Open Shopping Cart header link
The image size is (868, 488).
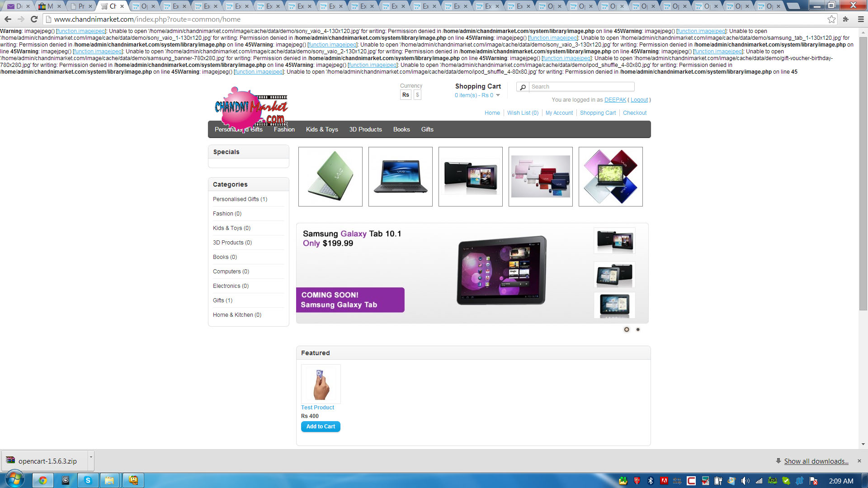pyautogui.click(x=598, y=113)
